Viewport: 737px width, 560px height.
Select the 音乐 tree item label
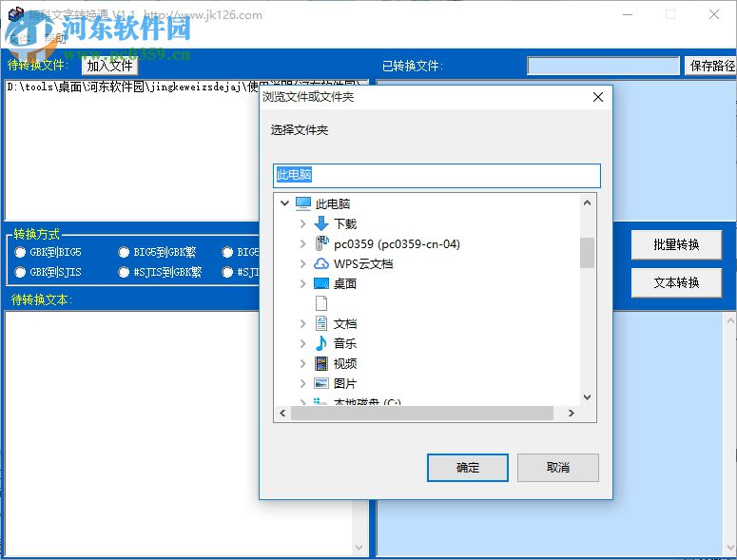[345, 343]
